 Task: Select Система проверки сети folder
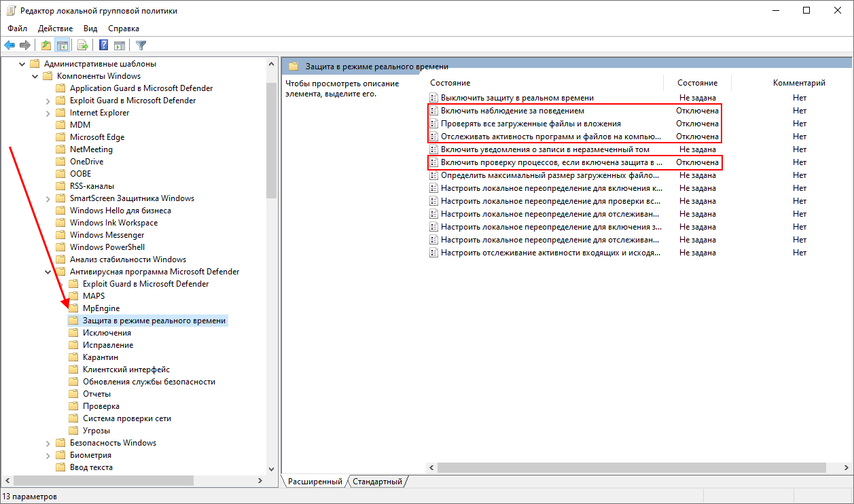click(x=127, y=418)
